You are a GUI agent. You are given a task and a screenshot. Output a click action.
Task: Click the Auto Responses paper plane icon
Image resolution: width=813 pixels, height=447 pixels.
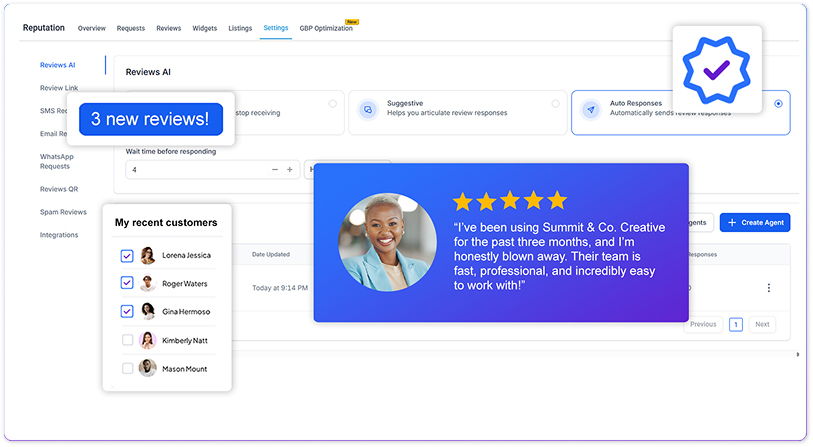[591, 109]
